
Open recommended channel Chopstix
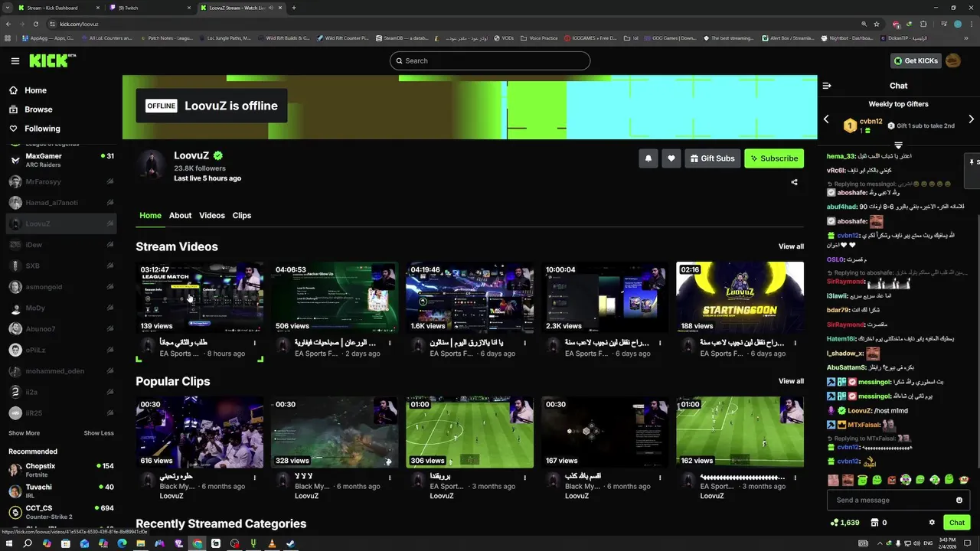coord(61,470)
